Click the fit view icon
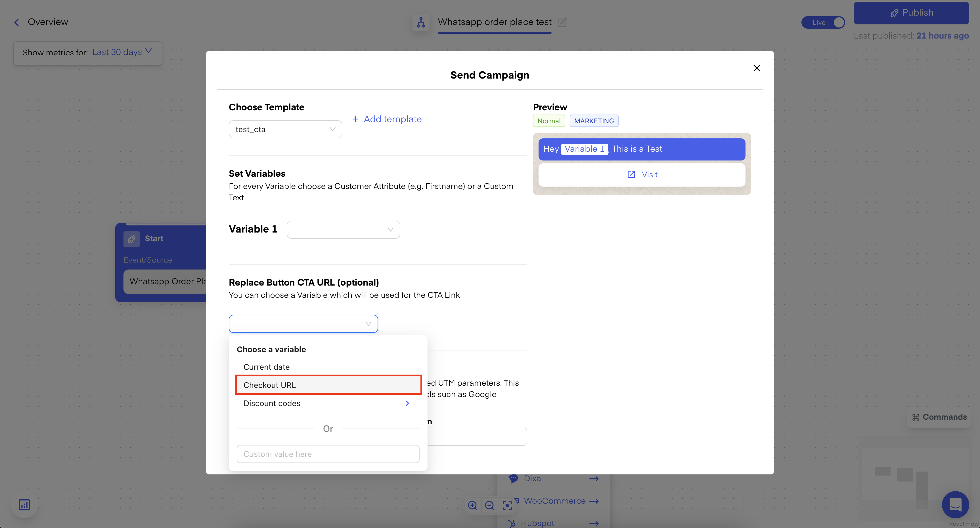Viewport: 980px width, 528px height. click(x=507, y=505)
